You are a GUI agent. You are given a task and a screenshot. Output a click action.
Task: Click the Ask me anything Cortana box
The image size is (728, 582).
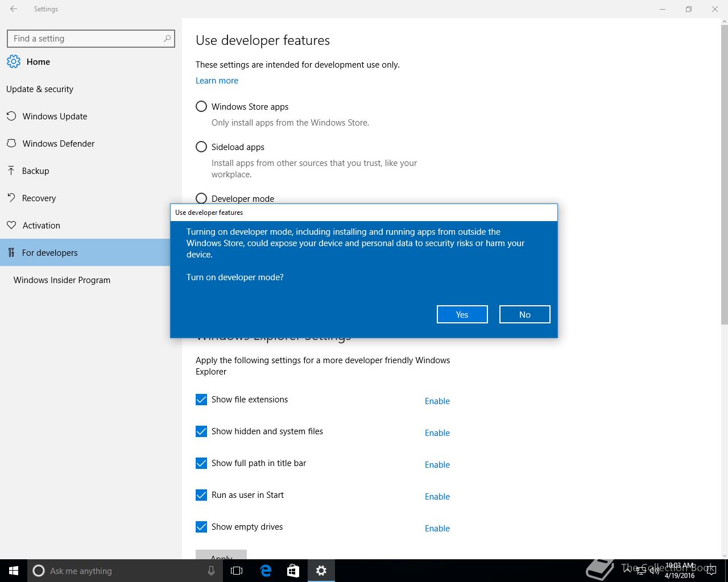(124, 571)
